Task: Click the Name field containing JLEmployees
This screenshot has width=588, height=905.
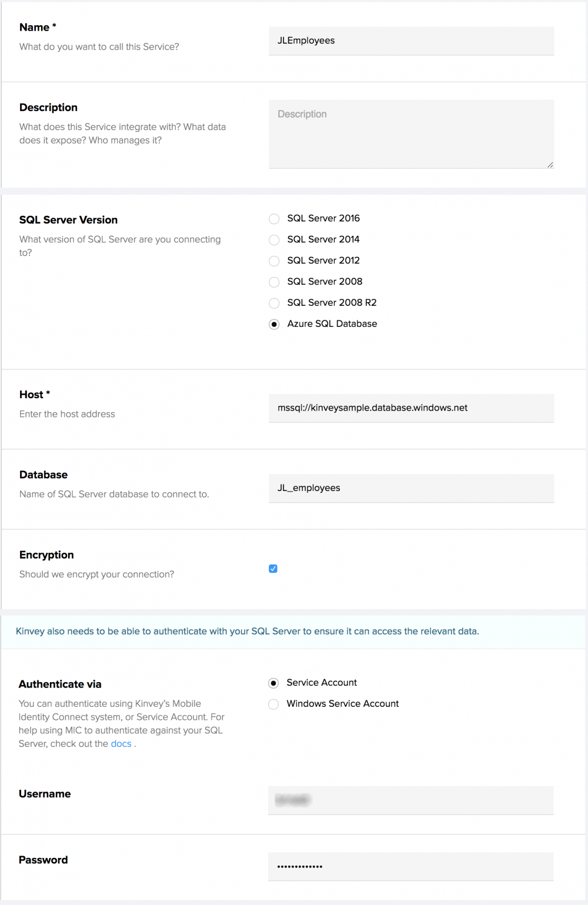Action: click(x=410, y=41)
